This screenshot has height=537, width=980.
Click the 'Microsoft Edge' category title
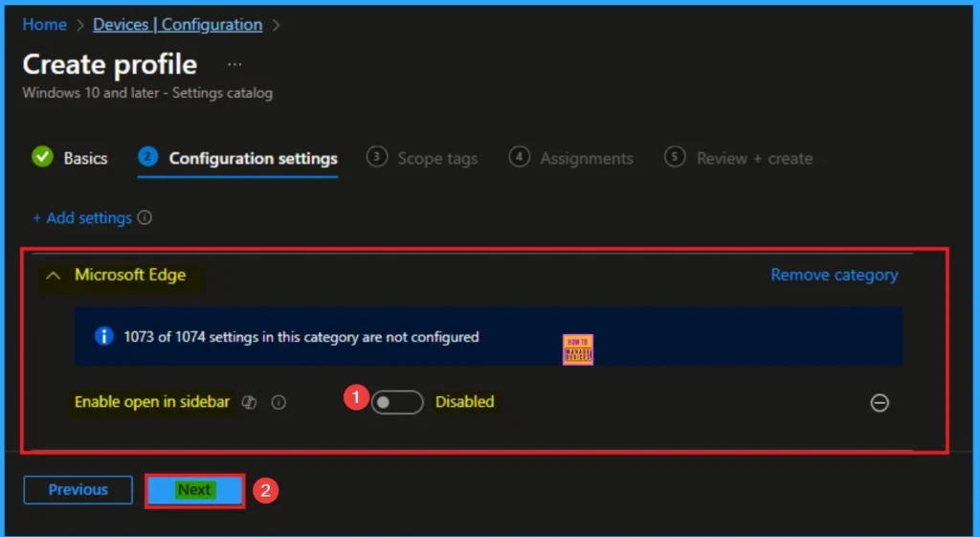[x=130, y=275]
